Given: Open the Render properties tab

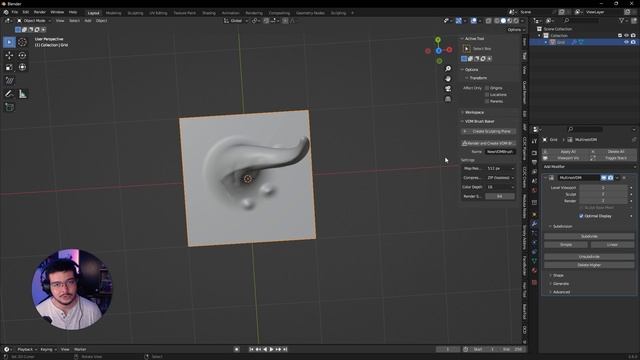Looking at the screenshot, I should [x=534, y=153].
